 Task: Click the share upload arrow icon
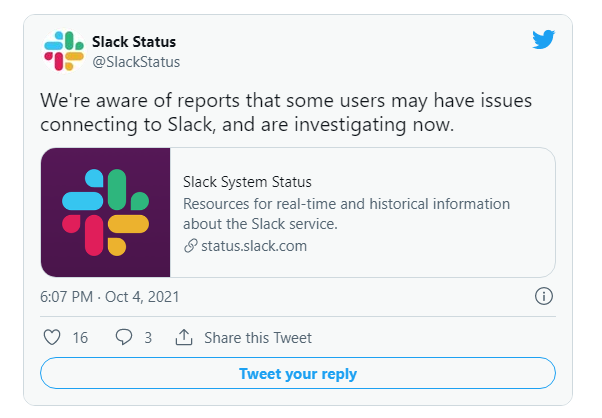(x=184, y=337)
